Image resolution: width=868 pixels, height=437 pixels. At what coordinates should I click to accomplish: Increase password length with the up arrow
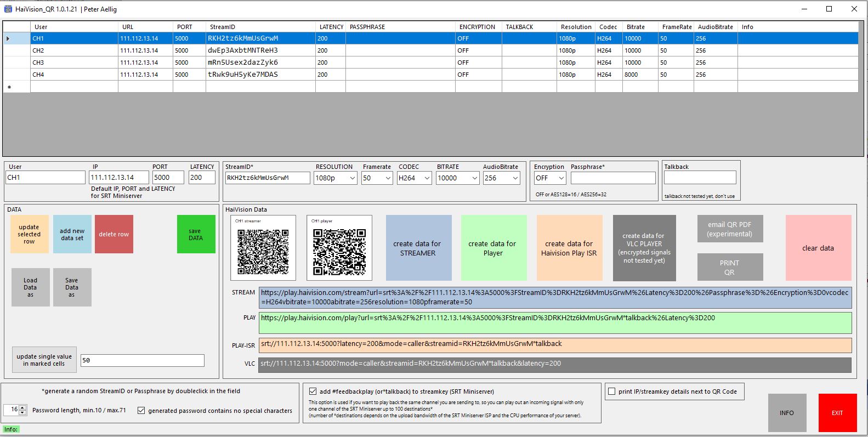pos(22,407)
